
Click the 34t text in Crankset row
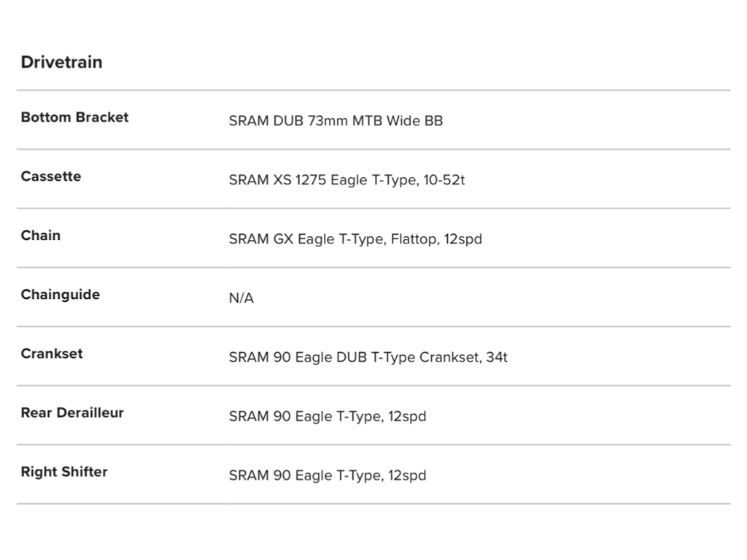pos(497,357)
